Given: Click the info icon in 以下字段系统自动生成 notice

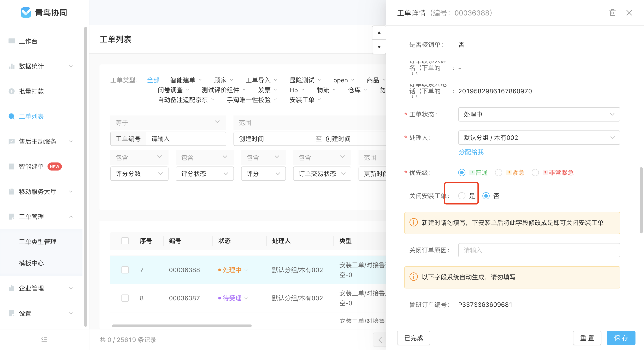Looking at the screenshot, I should point(413,277).
